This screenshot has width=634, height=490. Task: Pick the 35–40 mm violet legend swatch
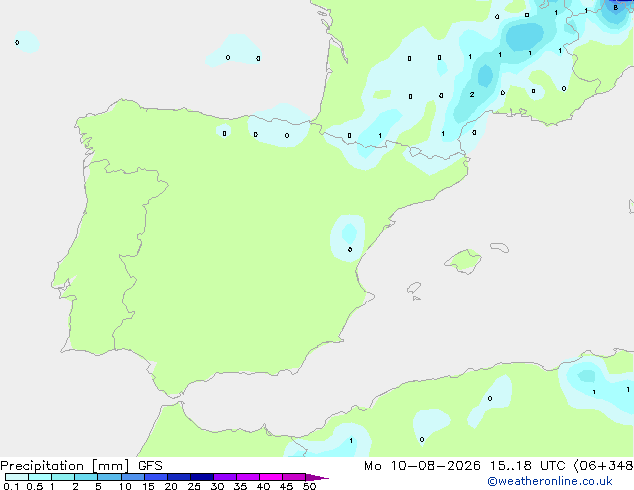tap(248, 477)
